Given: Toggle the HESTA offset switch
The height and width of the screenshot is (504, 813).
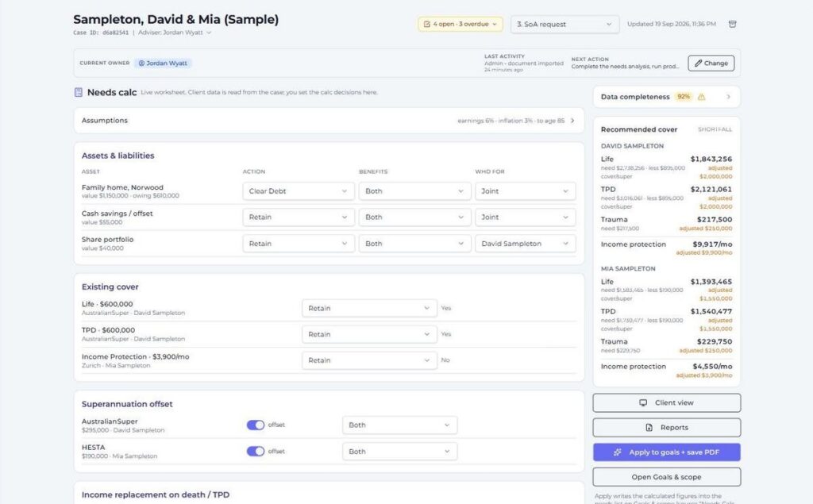Looking at the screenshot, I should (x=255, y=452).
